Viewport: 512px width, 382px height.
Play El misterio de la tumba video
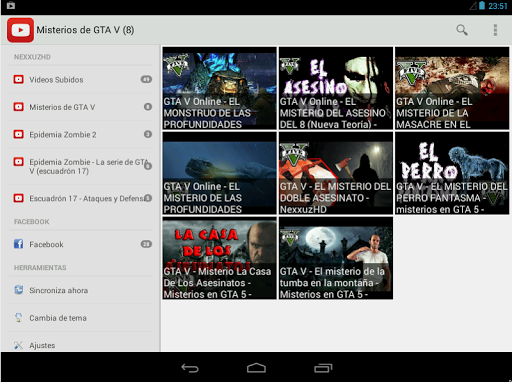(336, 258)
